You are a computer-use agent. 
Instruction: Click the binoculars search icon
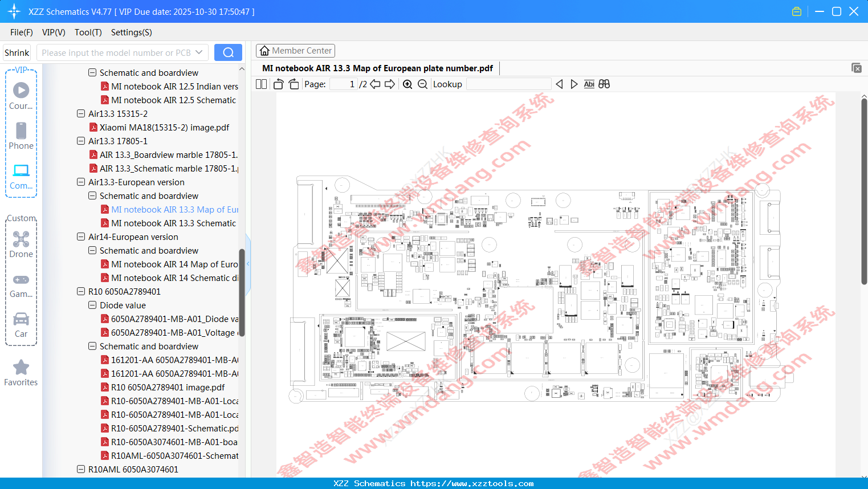point(604,84)
